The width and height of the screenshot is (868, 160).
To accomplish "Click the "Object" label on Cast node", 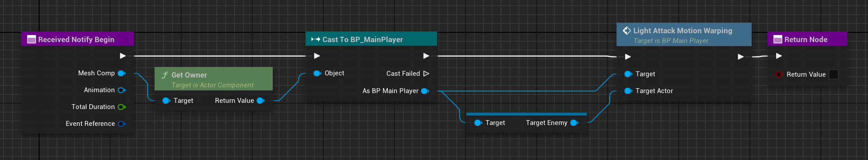I will pyautogui.click(x=334, y=73).
